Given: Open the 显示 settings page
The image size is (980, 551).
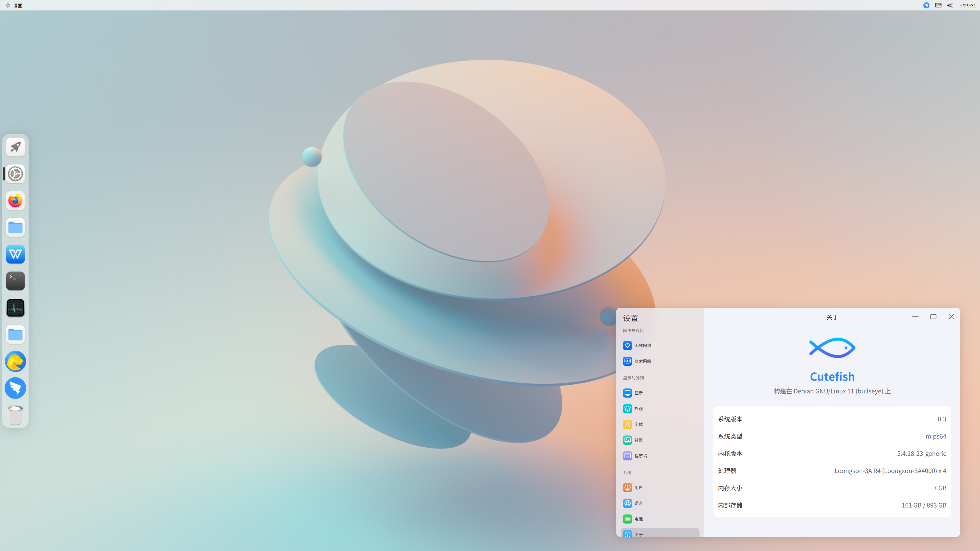Looking at the screenshot, I should (660, 393).
